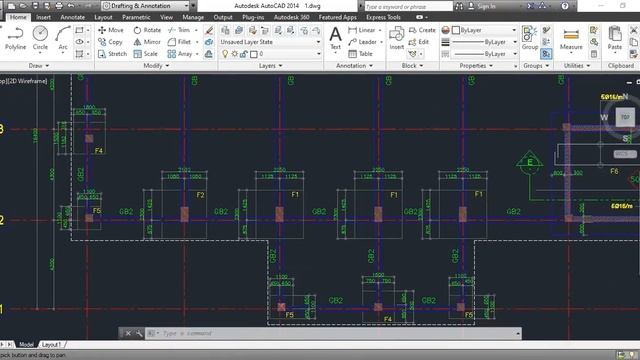
Task: Click the Help question mark icon
Action: point(564,6)
